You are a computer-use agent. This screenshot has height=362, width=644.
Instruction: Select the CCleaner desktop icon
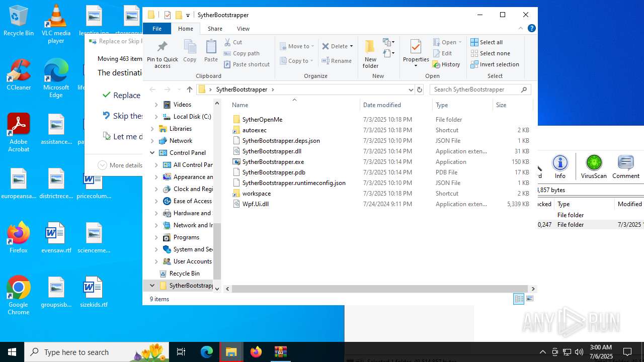click(x=19, y=74)
